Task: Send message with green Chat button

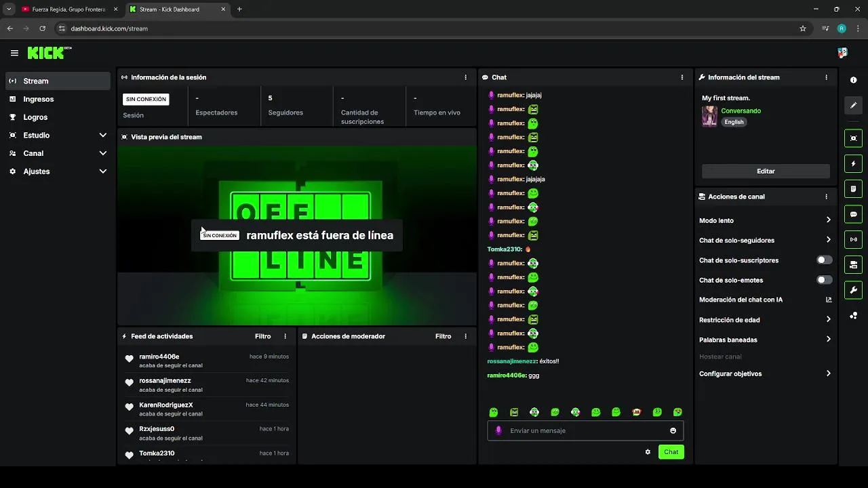Action: [671, 452]
